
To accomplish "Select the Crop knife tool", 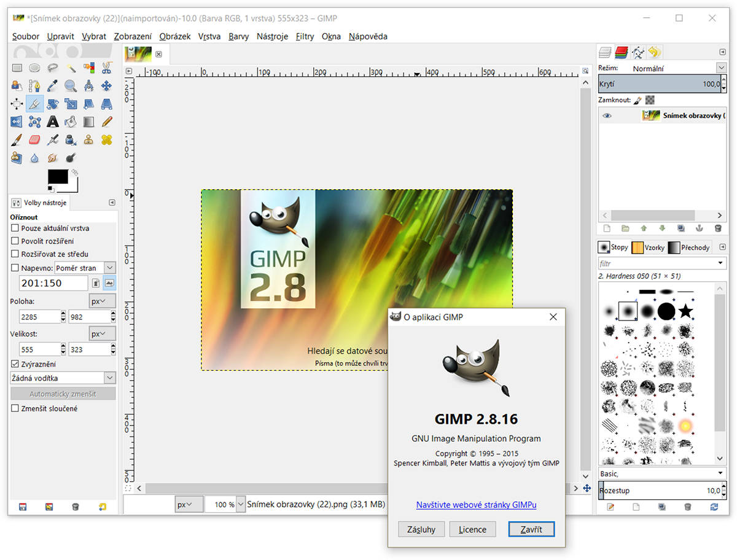I will click(x=34, y=104).
